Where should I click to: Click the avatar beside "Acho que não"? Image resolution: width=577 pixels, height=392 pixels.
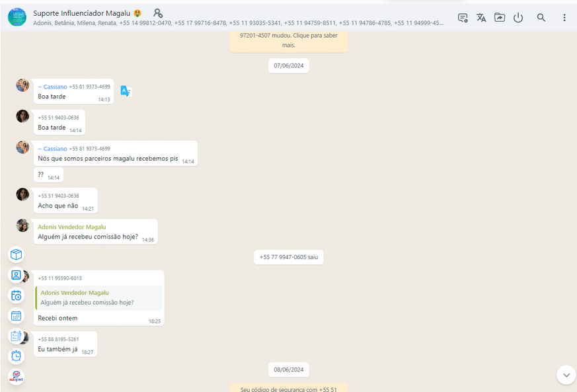click(22, 194)
